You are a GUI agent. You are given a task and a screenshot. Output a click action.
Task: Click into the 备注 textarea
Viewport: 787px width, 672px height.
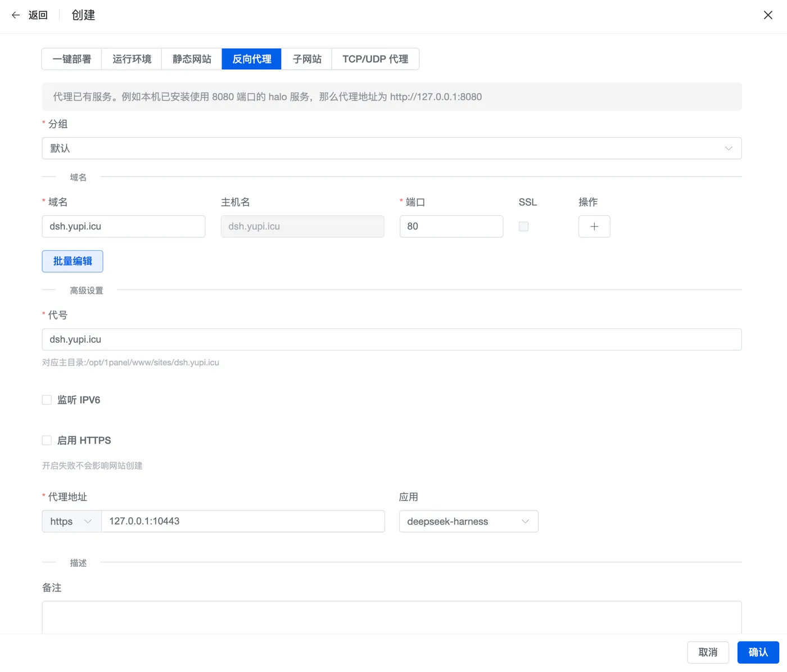pyautogui.click(x=392, y=617)
